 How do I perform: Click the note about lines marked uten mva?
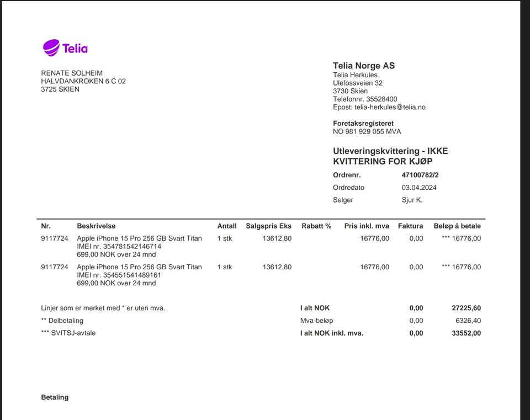tap(103, 308)
